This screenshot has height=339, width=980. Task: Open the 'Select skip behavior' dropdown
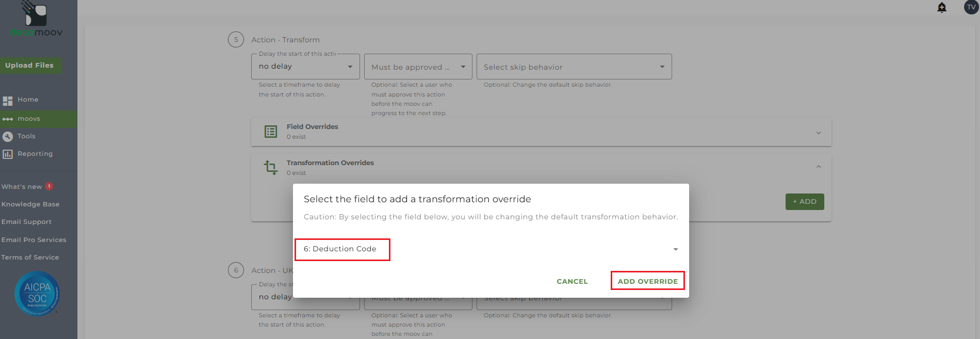[574, 67]
